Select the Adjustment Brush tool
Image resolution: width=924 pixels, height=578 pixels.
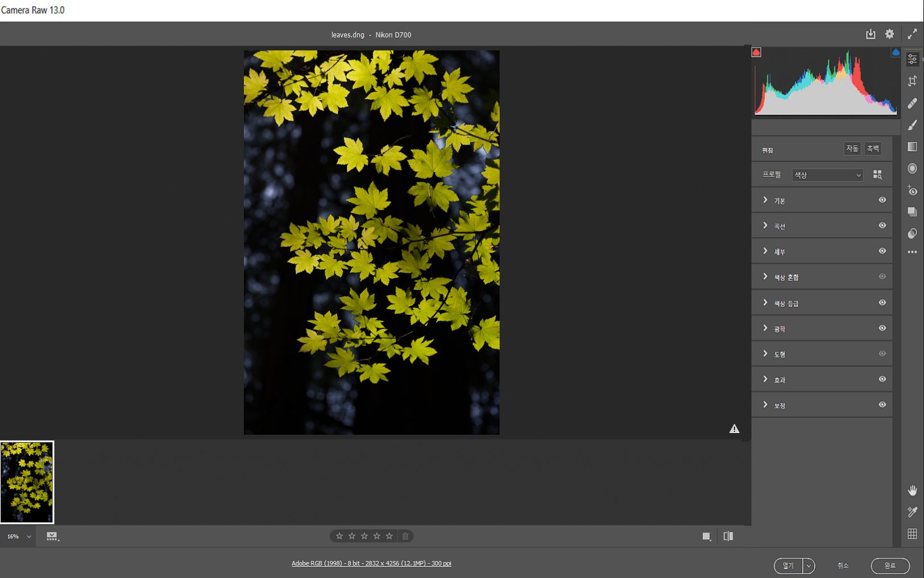click(x=912, y=125)
